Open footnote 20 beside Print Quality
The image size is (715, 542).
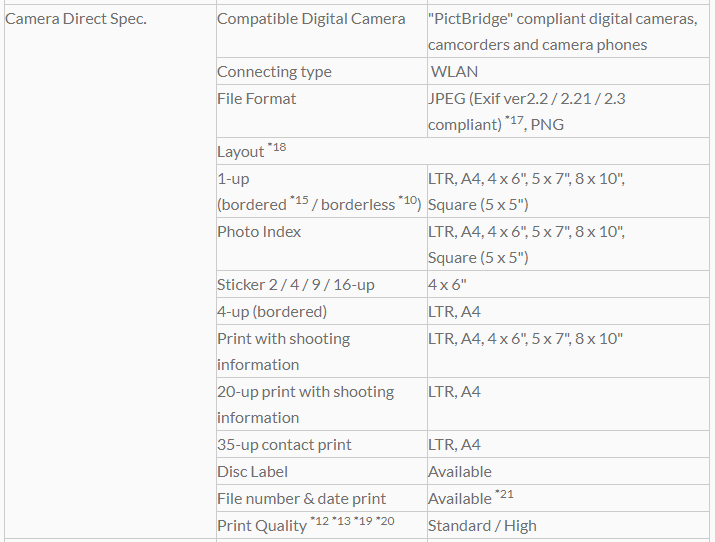(x=386, y=521)
